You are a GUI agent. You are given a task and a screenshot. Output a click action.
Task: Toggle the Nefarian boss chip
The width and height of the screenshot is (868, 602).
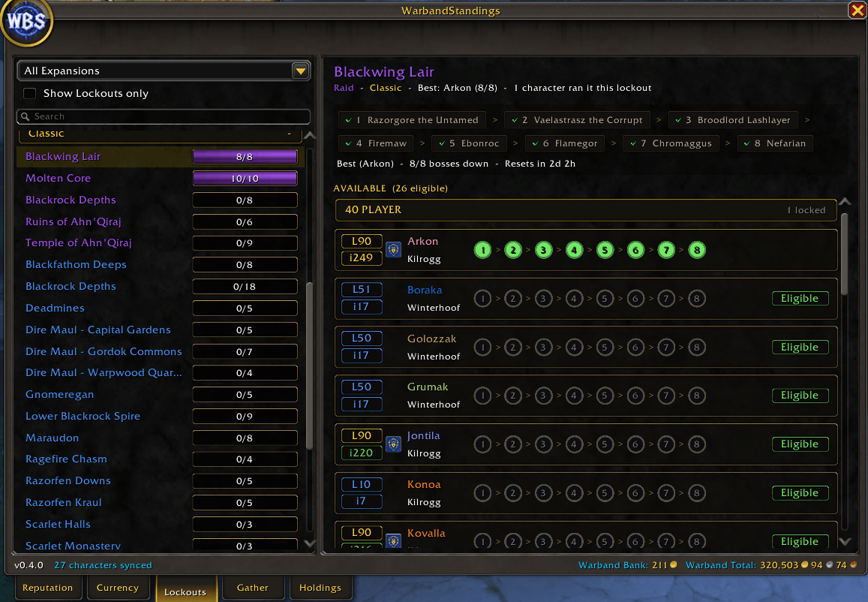[x=775, y=143]
